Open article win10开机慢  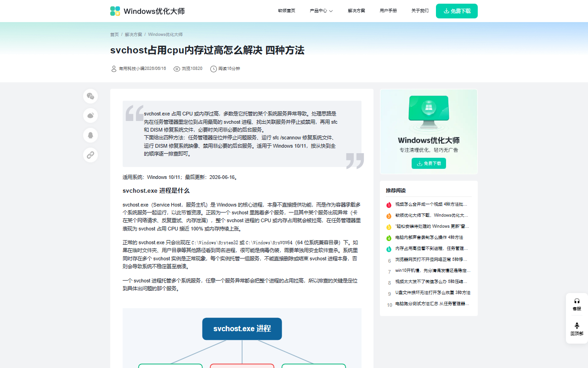tap(433, 270)
